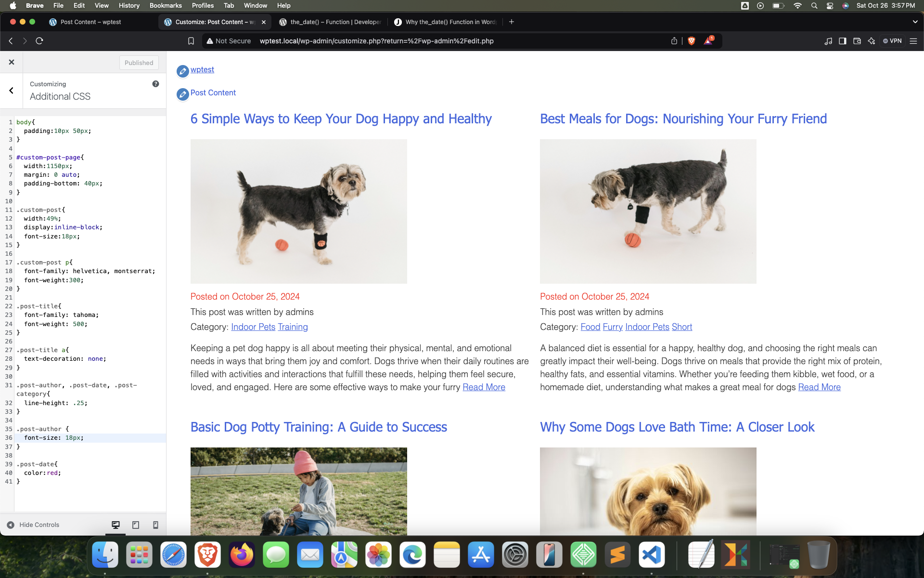The height and width of the screenshot is (578, 924).
Task: Collapse the sidebar with Hide Controls
Action: coord(33,525)
